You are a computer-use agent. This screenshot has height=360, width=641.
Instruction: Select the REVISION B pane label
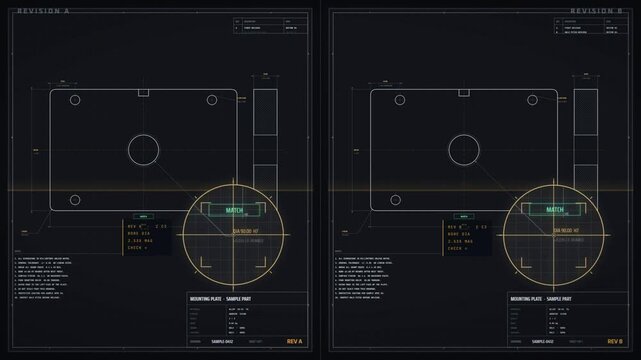click(x=596, y=11)
